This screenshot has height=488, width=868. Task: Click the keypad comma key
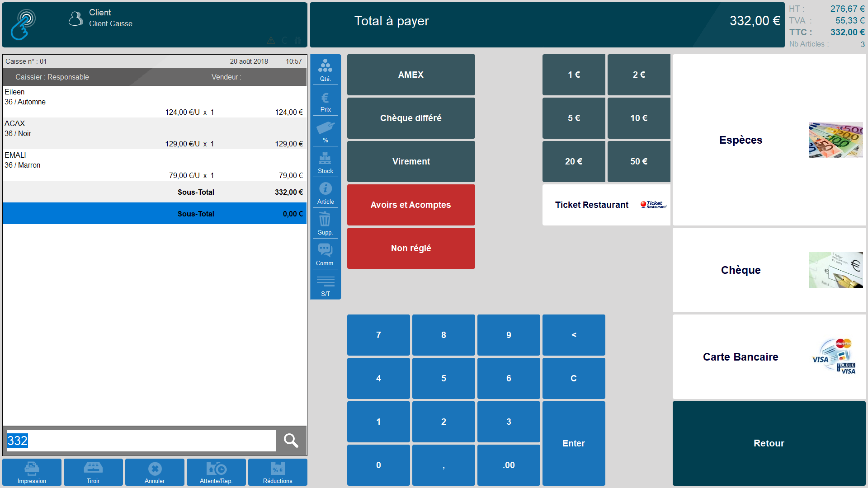443,465
